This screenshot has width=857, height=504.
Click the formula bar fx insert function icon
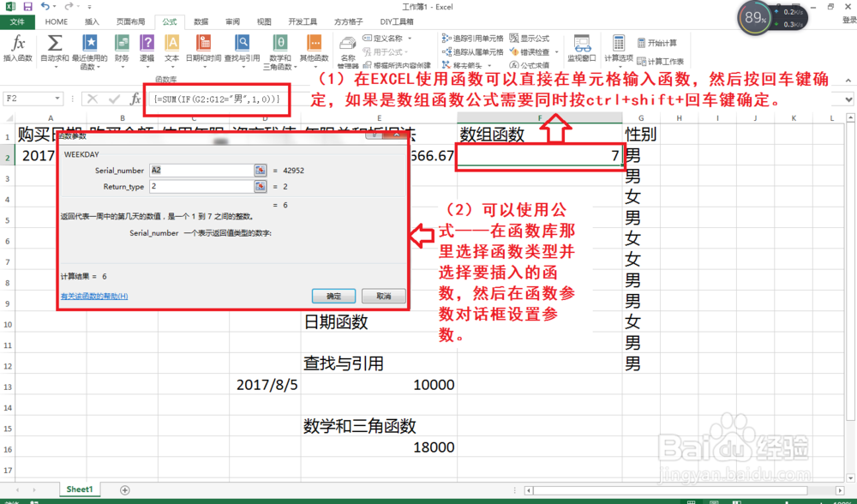tap(135, 99)
